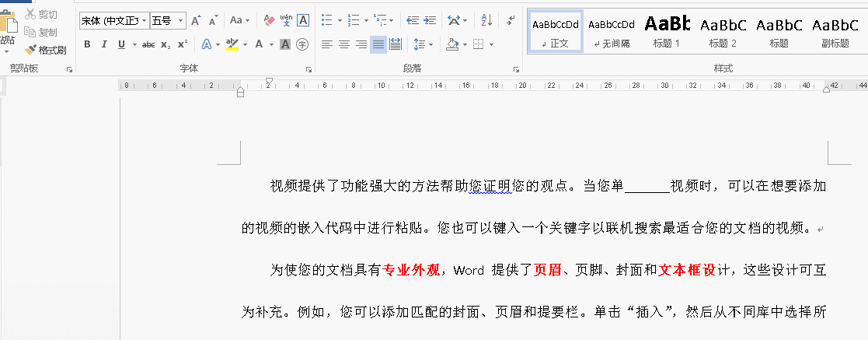
Task: Toggle subscript formatting
Action: coord(166,44)
